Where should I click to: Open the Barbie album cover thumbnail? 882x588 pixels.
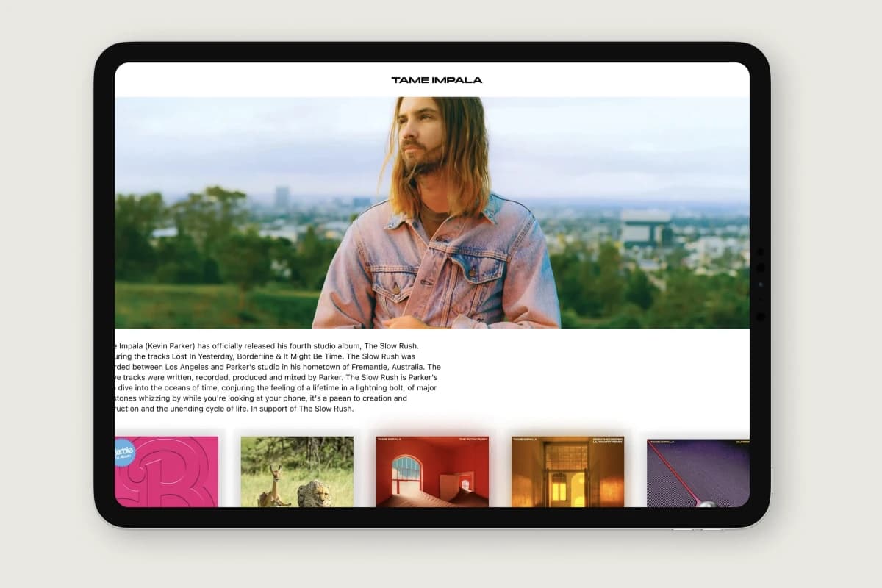point(167,472)
